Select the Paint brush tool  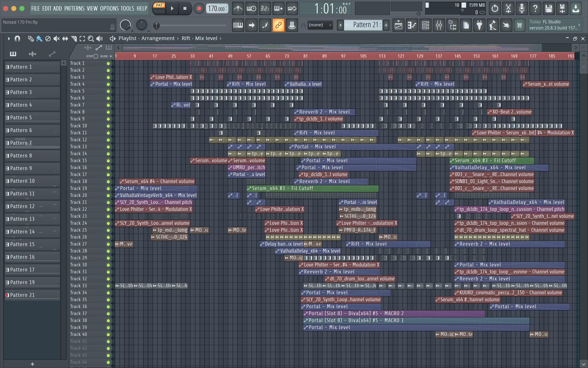[x=39, y=38]
